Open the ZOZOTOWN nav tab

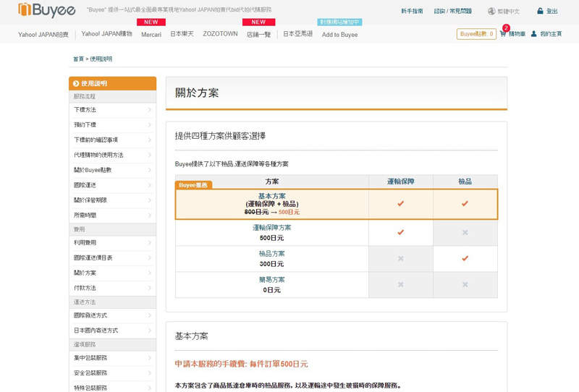click(220, 34)
